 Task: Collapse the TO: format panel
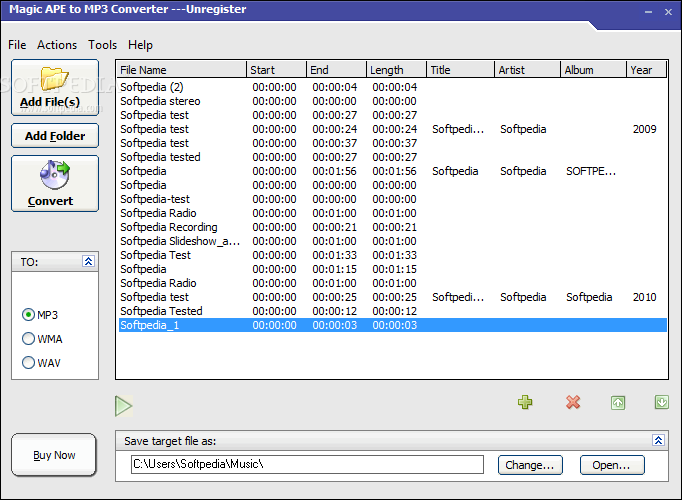(88, 261)
